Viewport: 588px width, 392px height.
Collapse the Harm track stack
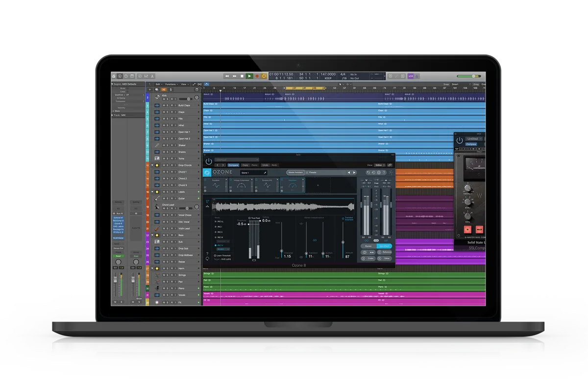click(x=152, y=269)
